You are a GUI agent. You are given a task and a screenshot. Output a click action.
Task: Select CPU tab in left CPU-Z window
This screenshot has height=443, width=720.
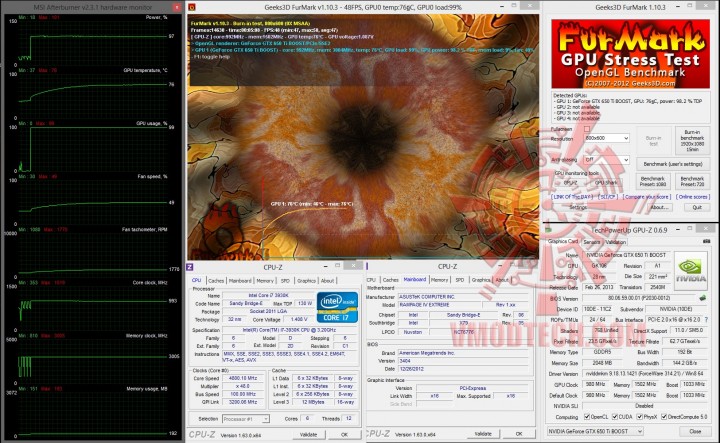click(x=197, y=280)
